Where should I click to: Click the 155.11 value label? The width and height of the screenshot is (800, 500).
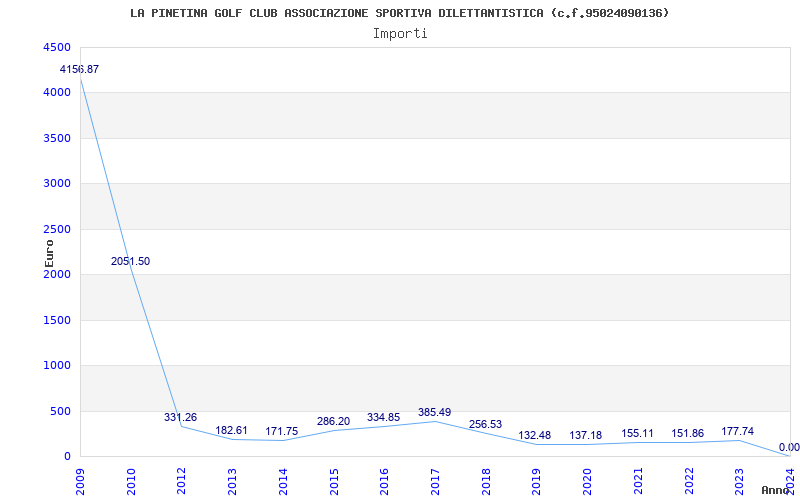click(637, 433)
